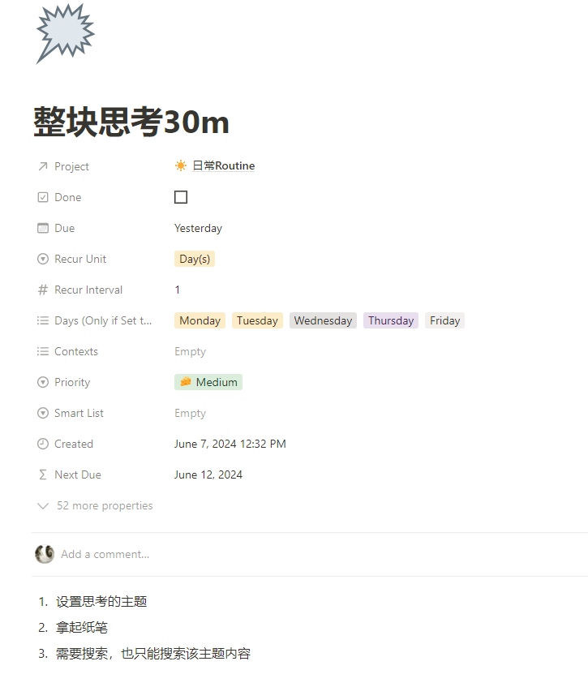This screenshot has width=588, height=700.
Task: Click the Smart List property label
Action: pyautogui.click(x=79, y=413)
